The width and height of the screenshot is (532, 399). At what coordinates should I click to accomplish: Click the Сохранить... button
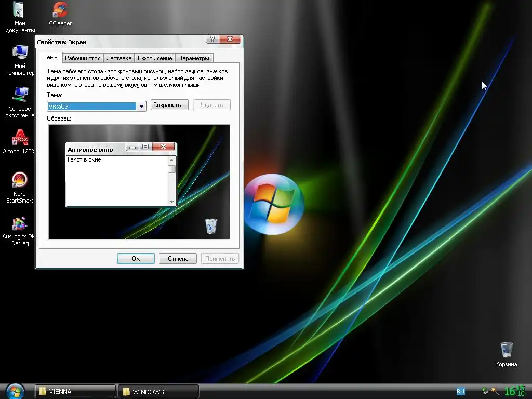pos(169,105)
